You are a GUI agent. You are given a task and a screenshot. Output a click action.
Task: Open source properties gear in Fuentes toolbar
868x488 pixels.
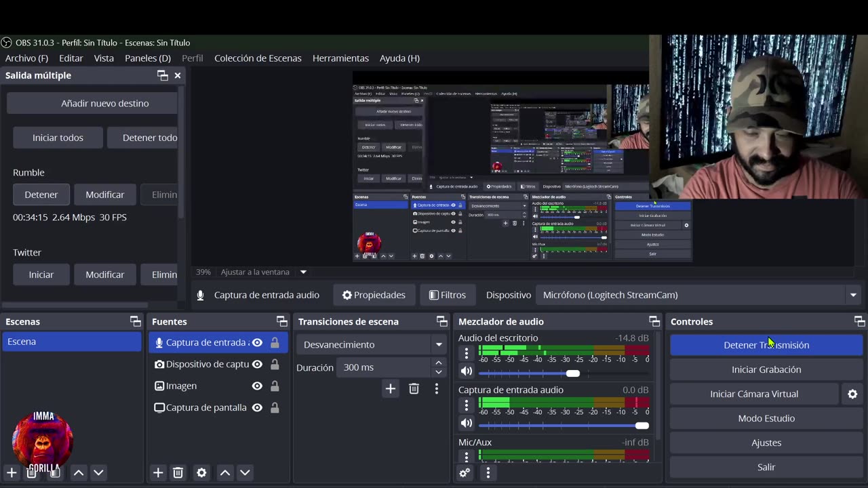(x=201, y=472)
